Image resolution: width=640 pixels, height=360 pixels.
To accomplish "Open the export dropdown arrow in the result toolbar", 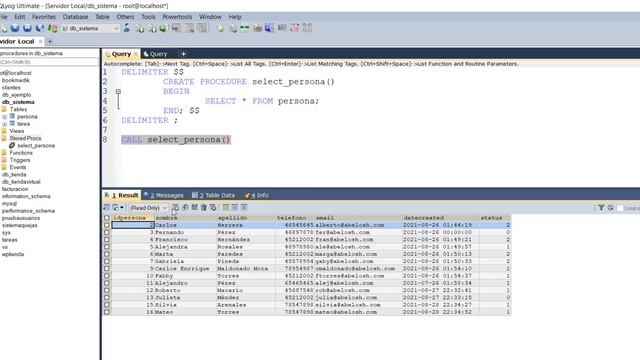I will pos(122,208).
